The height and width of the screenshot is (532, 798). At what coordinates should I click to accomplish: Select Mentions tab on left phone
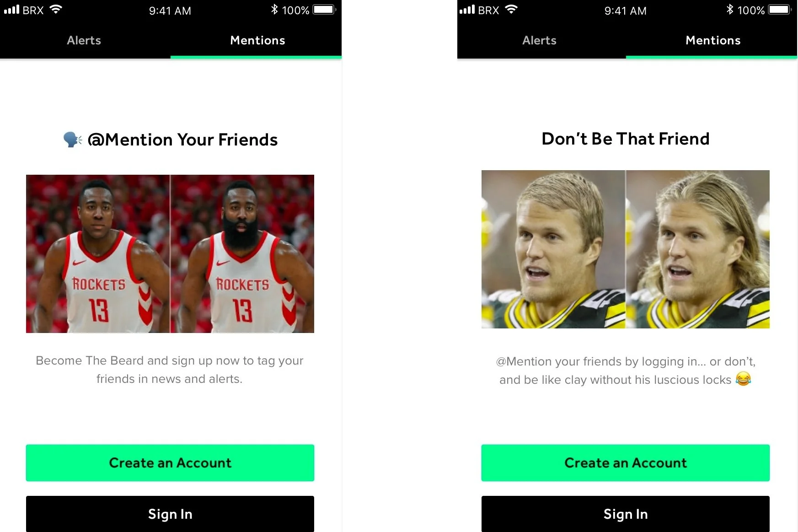(x=257, y=40)
